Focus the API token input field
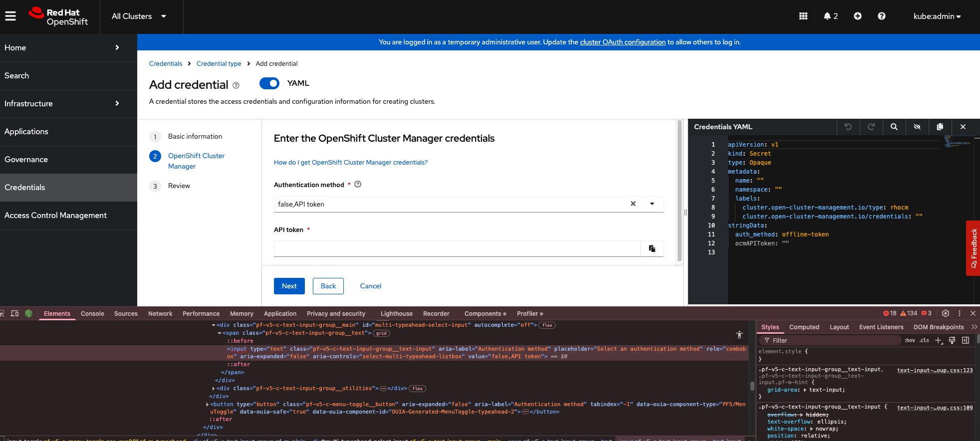Screen dimensions: 980x441 (x=457, y=248)
